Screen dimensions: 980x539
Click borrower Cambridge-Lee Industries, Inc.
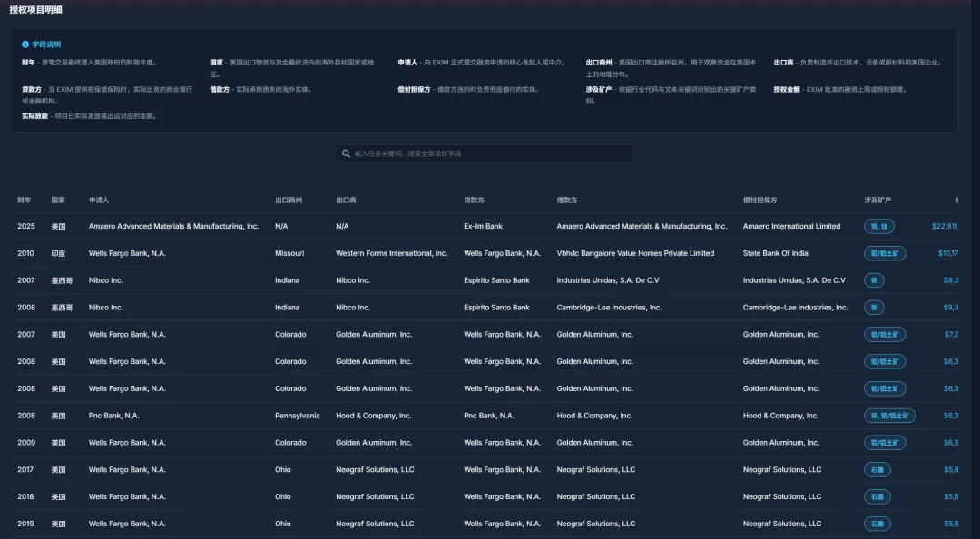[609, 308]
